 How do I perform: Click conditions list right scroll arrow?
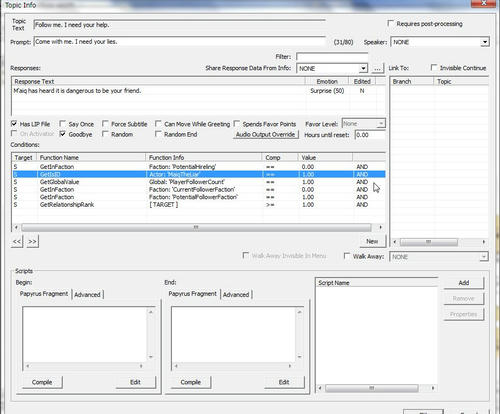coord(381,227)
